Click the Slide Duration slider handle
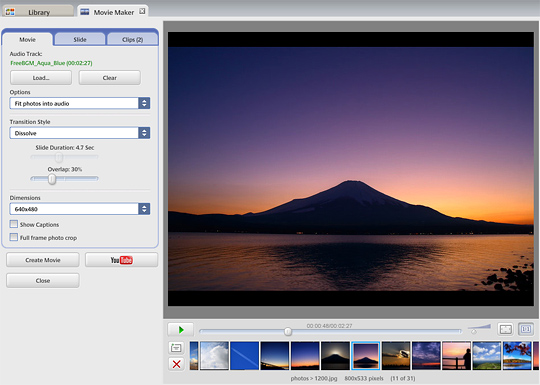This screenshot has height=385, width=540. point(59,157)
